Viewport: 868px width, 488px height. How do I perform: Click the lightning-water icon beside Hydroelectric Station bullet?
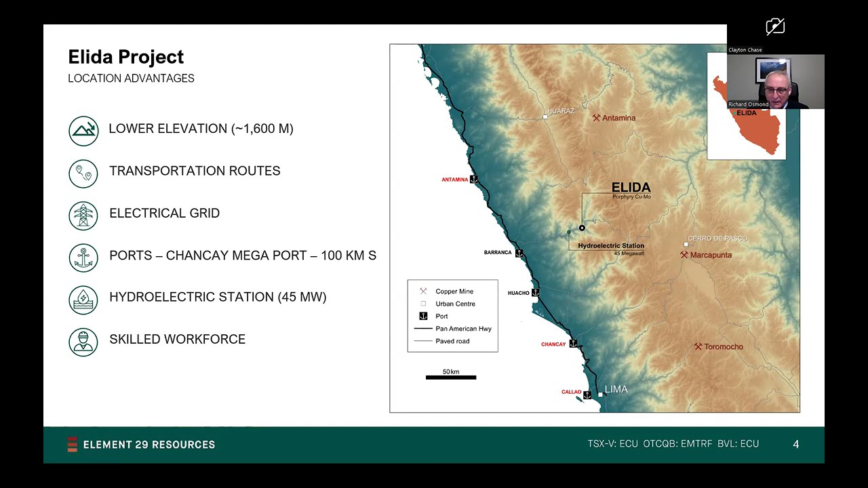[x=83, y=300]
